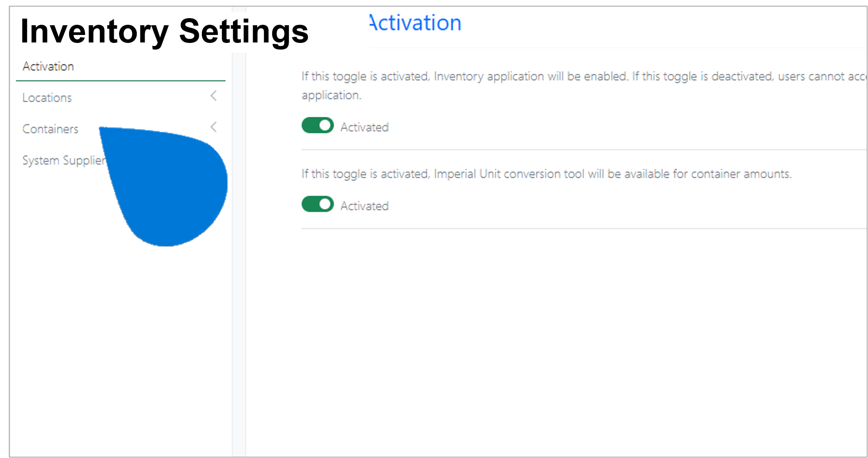Click the green underline below Activation
Image resolution: width=868 pixels, height=458 pixels.
(x=121, y=81)
